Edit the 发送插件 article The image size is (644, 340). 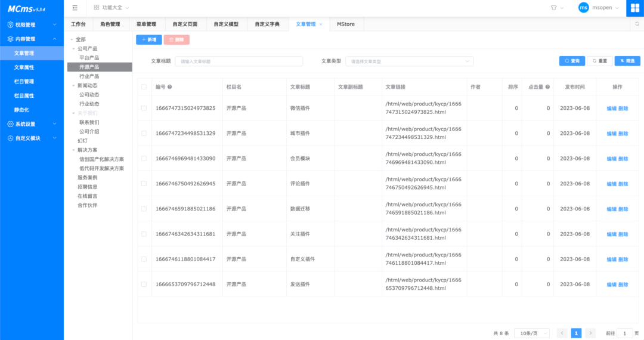point(612,284)
